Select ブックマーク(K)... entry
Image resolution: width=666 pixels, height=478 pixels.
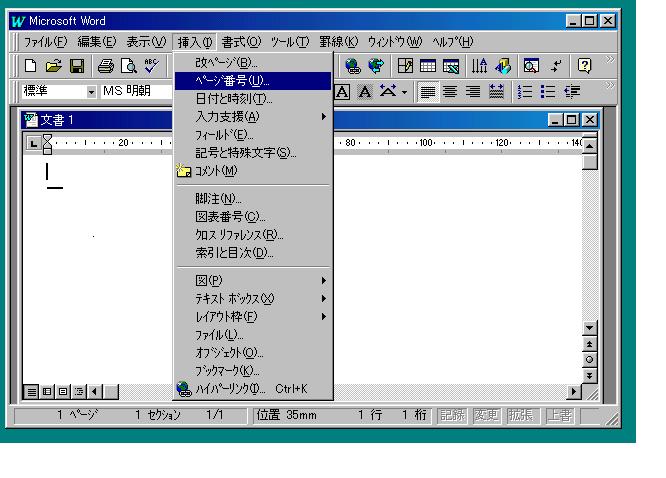point(253,371)
